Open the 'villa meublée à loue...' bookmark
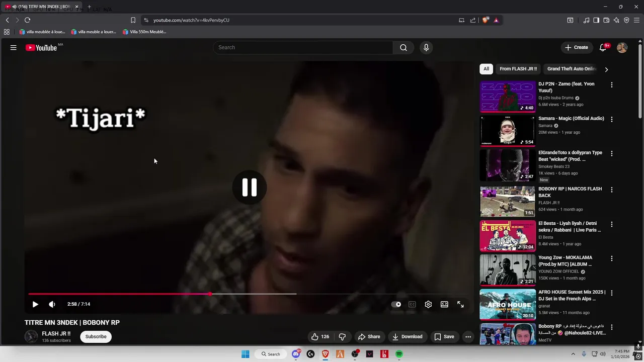 pyautogui.click(x=42, y=32)
